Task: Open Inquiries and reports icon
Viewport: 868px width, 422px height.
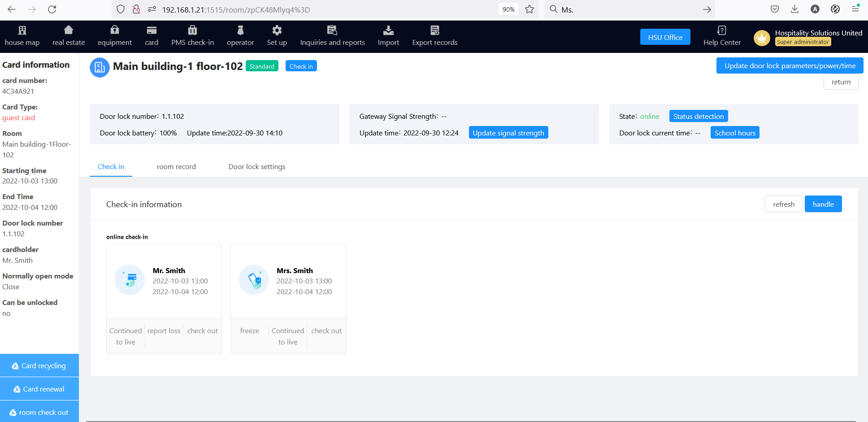Action: [332, 30]
